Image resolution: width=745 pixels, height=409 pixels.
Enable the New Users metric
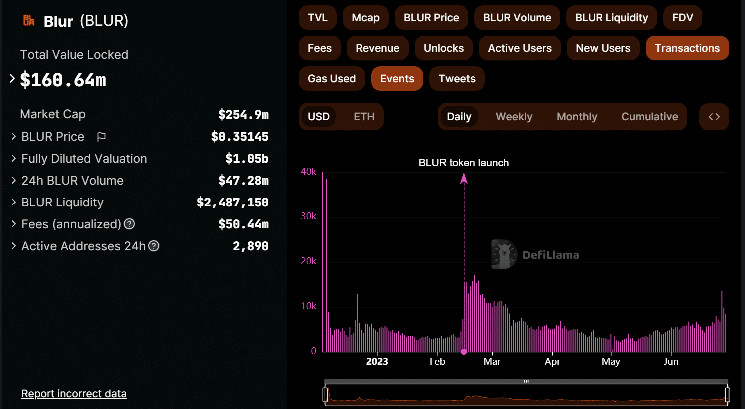point(603,48)
